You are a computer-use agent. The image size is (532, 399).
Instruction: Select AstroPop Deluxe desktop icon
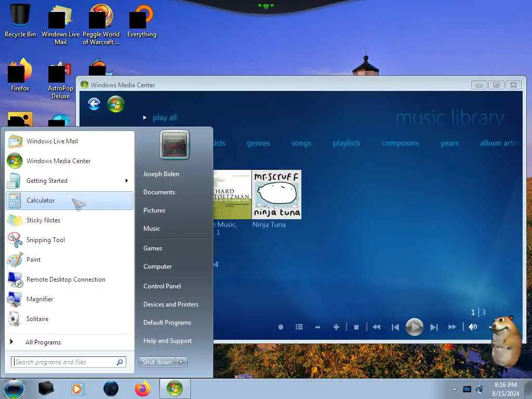pyautogui.click(x=60, y=80)
